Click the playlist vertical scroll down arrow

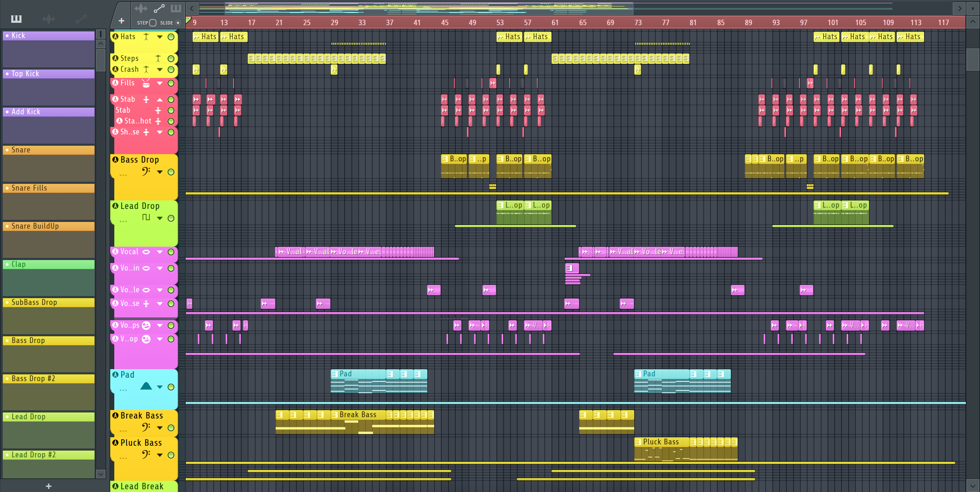pyautogui.click(x=973, y=486)
